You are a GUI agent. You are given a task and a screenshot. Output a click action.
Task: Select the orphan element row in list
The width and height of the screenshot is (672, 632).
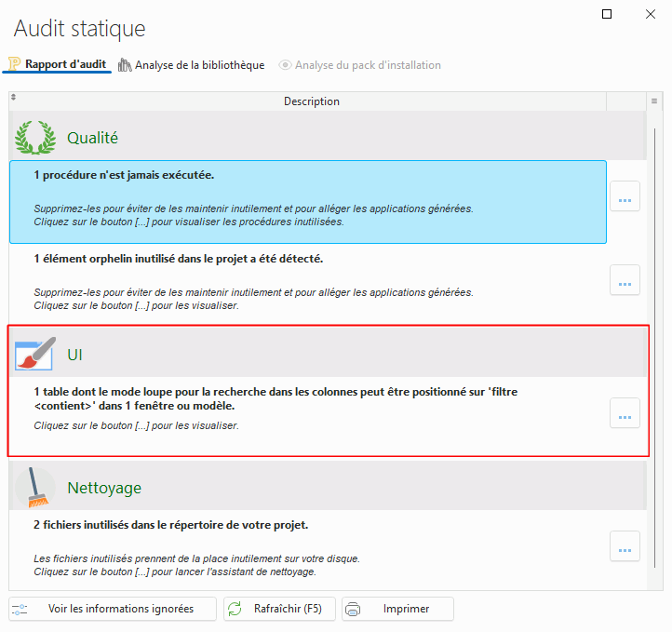[308, 283]
